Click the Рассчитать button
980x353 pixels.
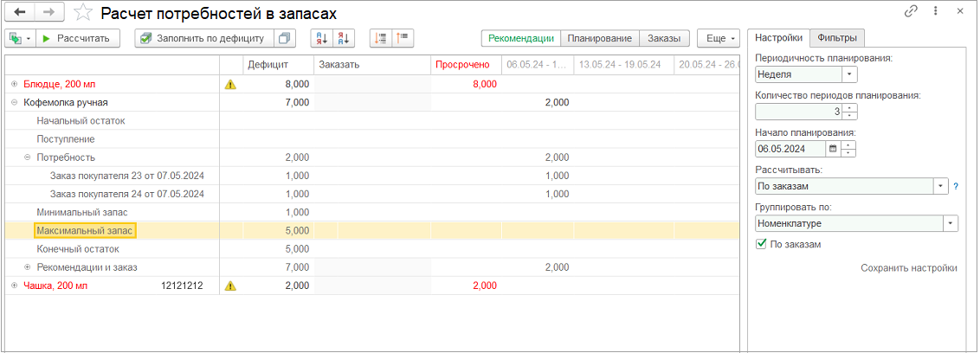(x=76, y=38)
